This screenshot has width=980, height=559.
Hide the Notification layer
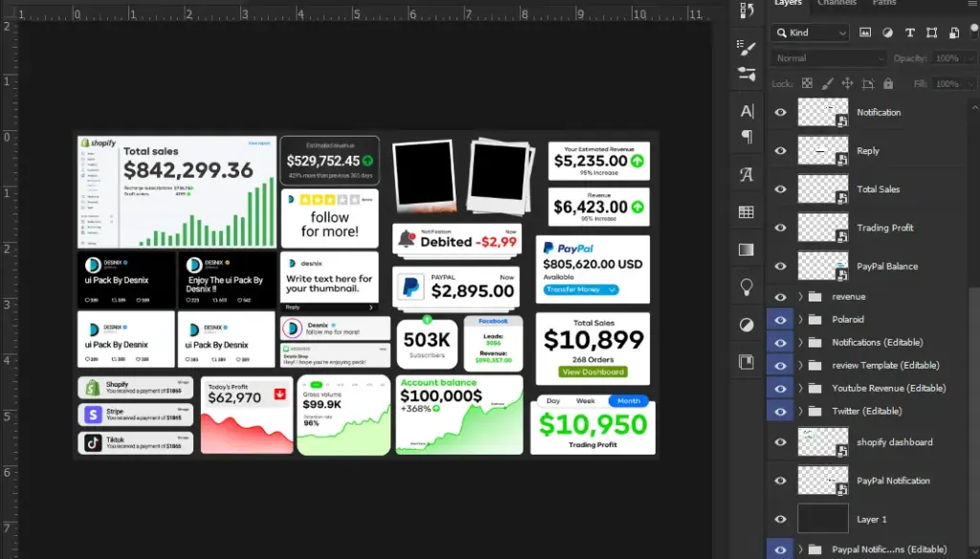(x=781, y=112)
